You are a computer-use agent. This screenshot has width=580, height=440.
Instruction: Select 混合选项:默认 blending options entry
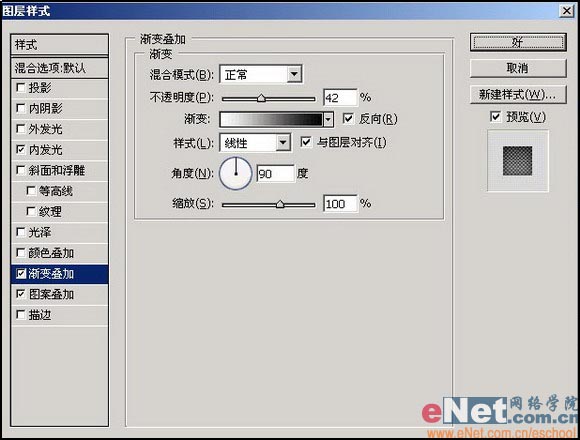60,68
